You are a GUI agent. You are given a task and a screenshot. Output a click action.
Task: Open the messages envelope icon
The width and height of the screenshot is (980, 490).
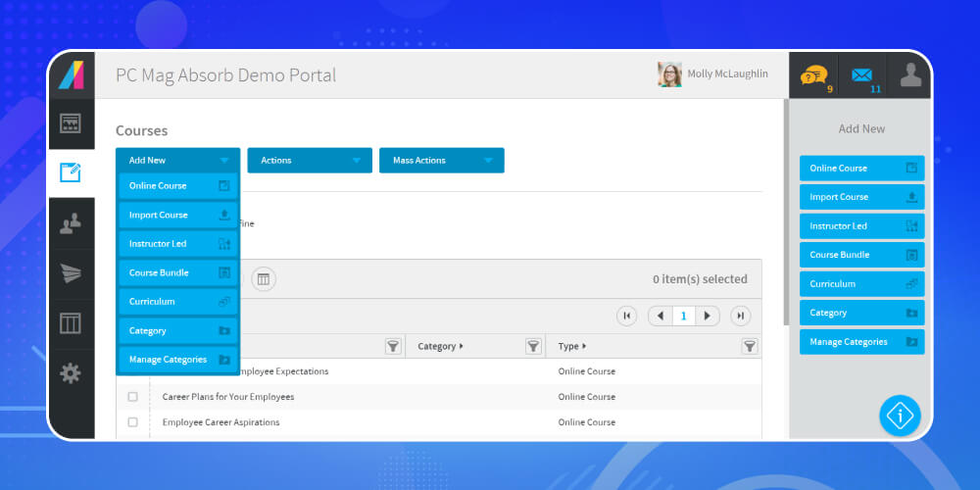pyautogui.click(x=861, y=75)
